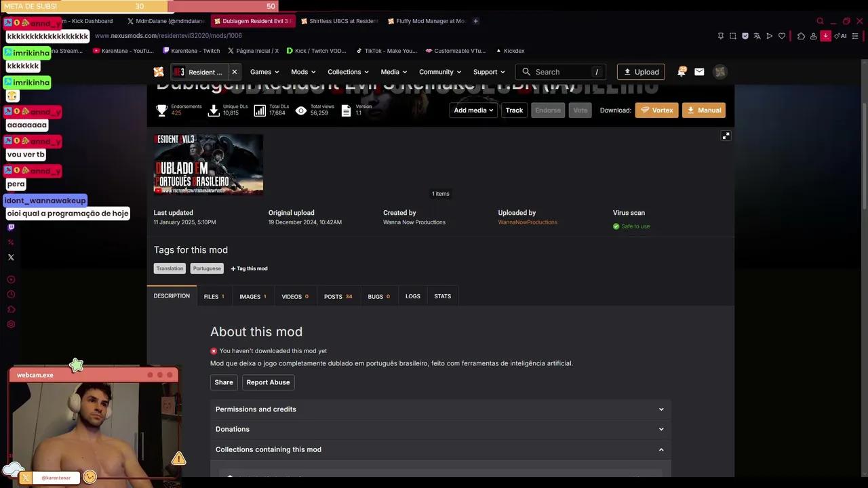Collapse Collections containing this mod section
The image size is (868, 488).
(x=441, y=449)
